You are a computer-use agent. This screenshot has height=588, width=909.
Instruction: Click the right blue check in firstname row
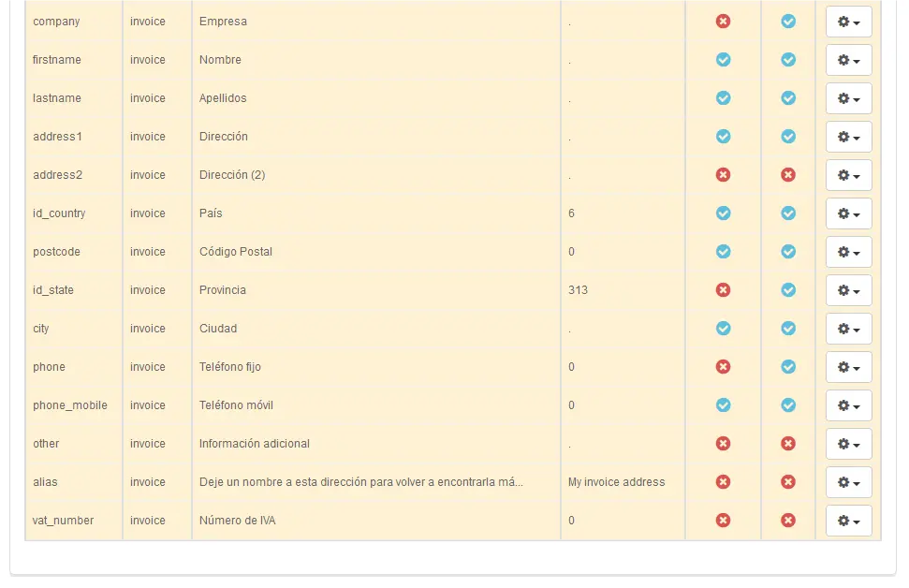(x=788, y=60)
